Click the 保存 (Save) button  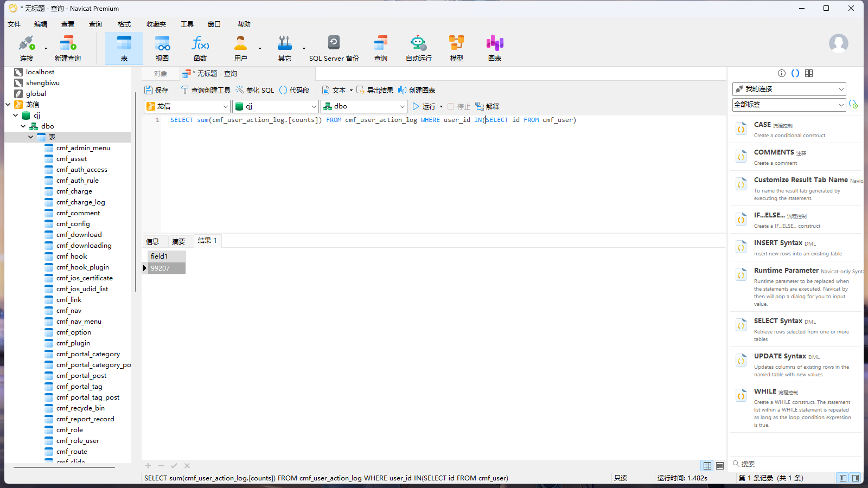tap(157, 90)
